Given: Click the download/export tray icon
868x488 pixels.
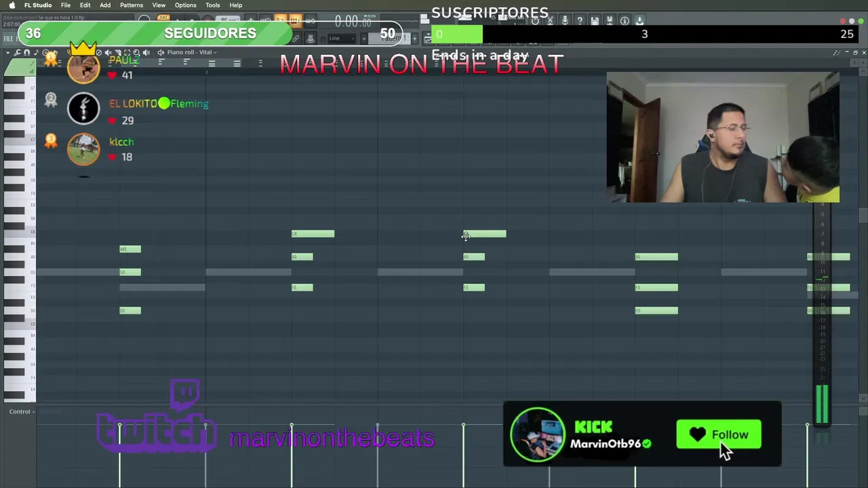Looking at the screenshot, I should pyautogui.click(x=639, y=21).
